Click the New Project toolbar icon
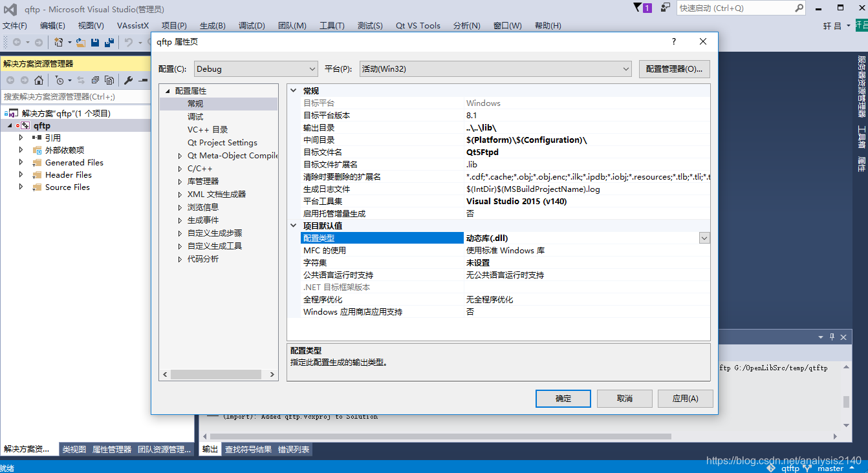Image resolution: width=868 pixels, height=473 pixels. 59,42
